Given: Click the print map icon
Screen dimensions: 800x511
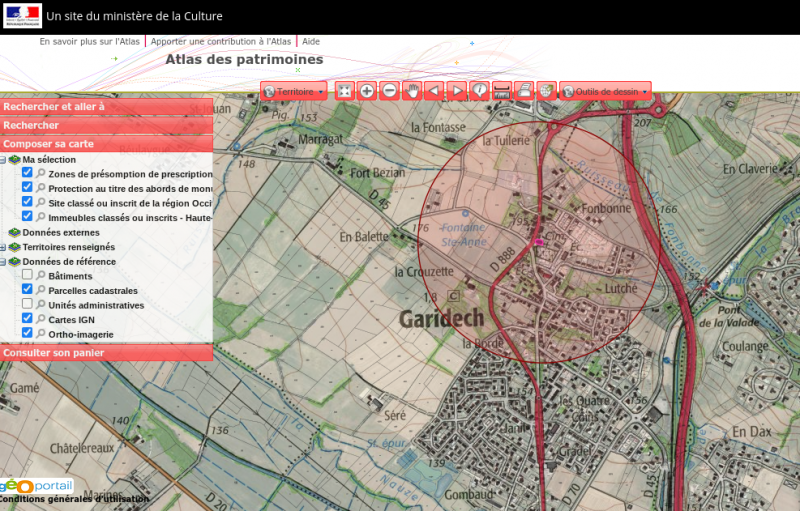Looking at the screenshot, I should (x=524, y=91).
